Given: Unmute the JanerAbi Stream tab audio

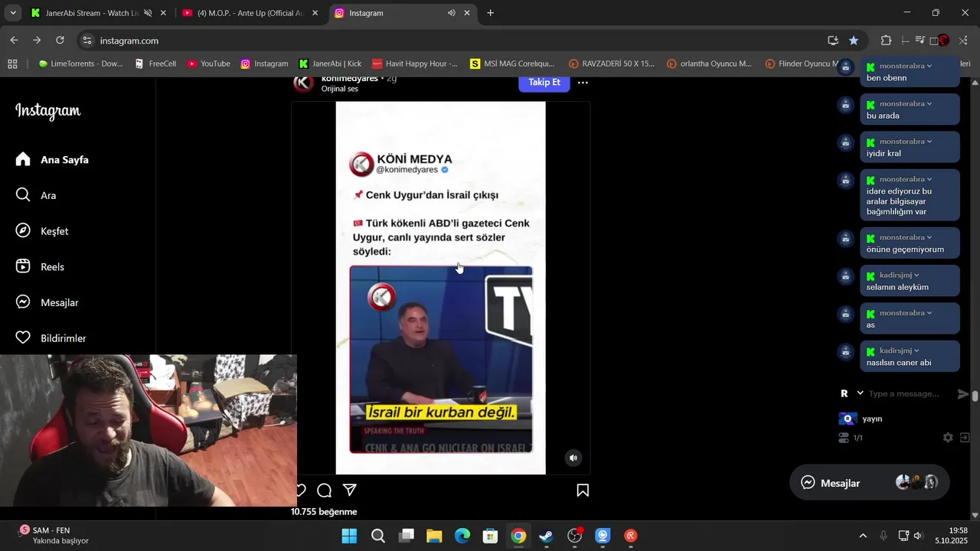Looking at the screenshot, I should (148, 13).
